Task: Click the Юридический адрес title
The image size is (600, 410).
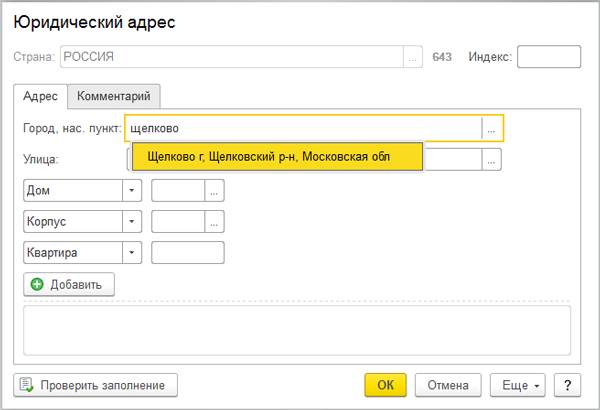Action: 95,22
